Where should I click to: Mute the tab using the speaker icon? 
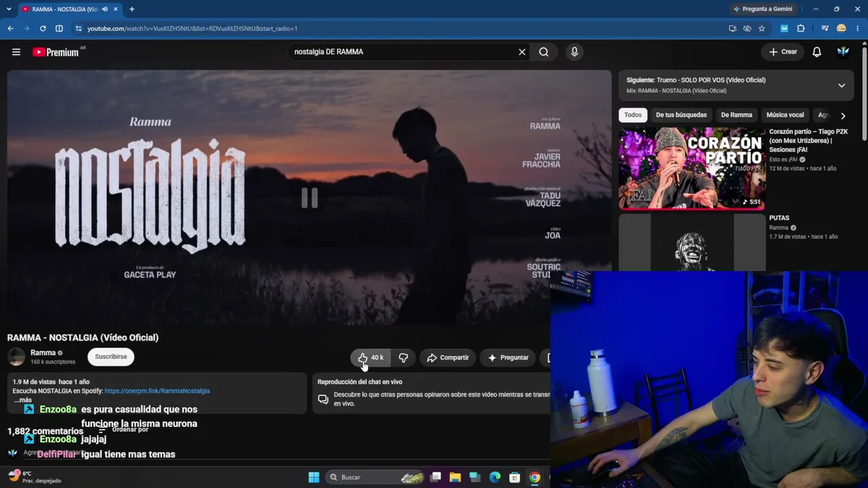[x=104, y=9]
